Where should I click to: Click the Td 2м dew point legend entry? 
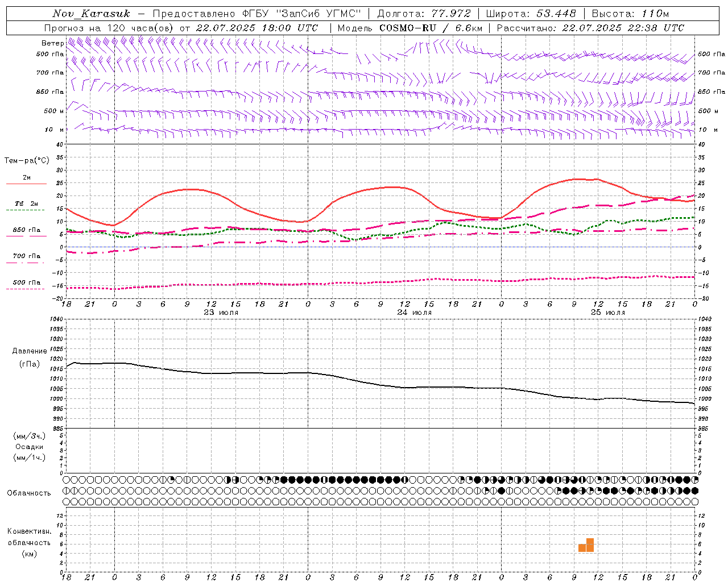tap(27, 203)
